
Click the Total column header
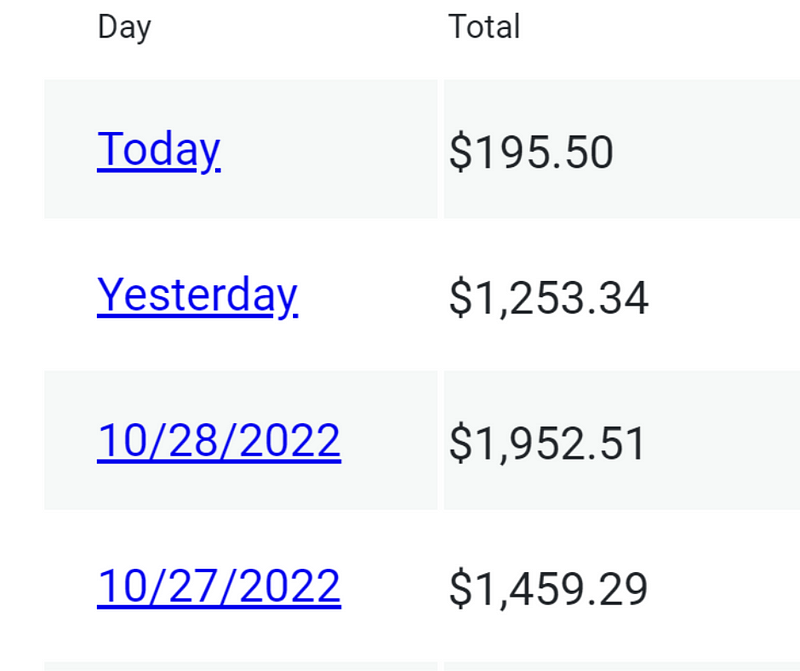(x=484, y=27)
